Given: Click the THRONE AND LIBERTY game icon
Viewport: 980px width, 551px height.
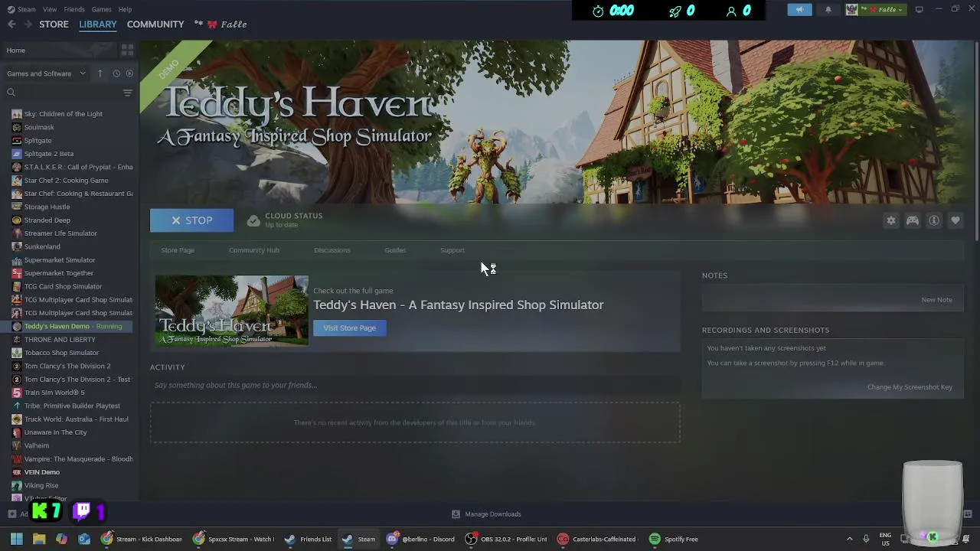Looking at the screenshot, I should [x=17, y=340].
